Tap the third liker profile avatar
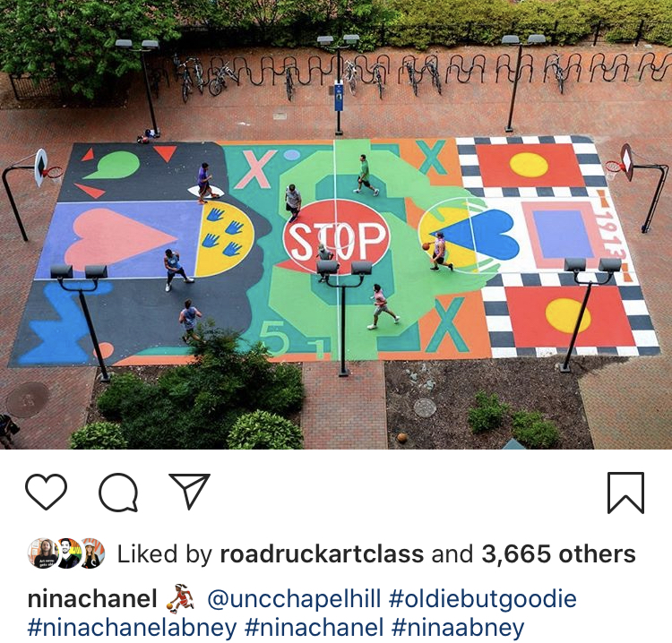 (91, 553)
